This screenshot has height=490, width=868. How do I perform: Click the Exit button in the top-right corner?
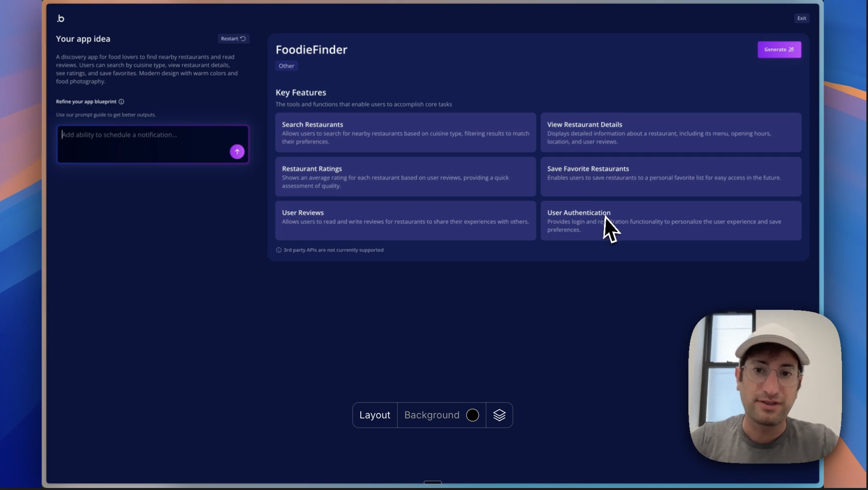pyautogui.click(x=801, y=18)
